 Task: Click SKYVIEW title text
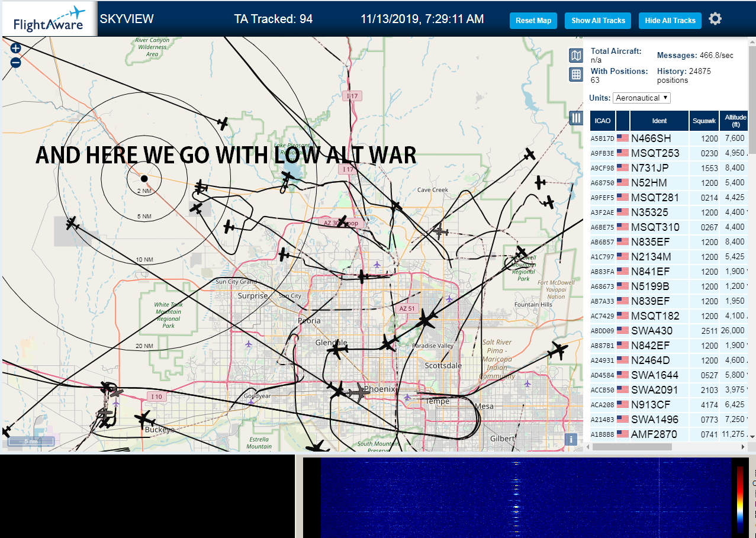127,19
